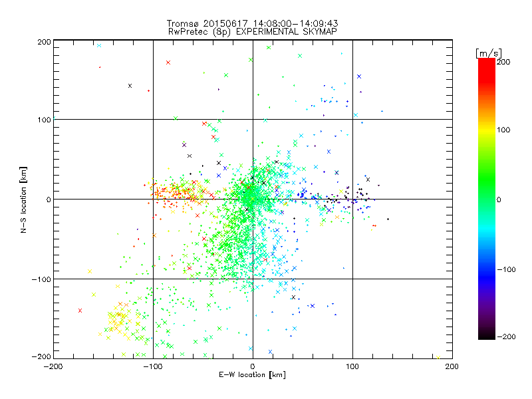Click the x-axis tick label '-100'

click(153, 366)
